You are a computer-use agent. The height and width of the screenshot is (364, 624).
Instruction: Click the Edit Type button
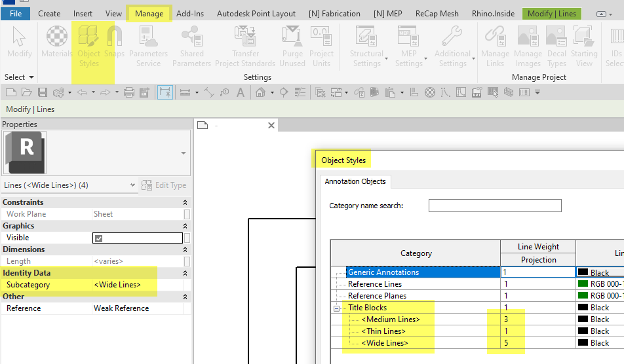[x=164, y=185]
